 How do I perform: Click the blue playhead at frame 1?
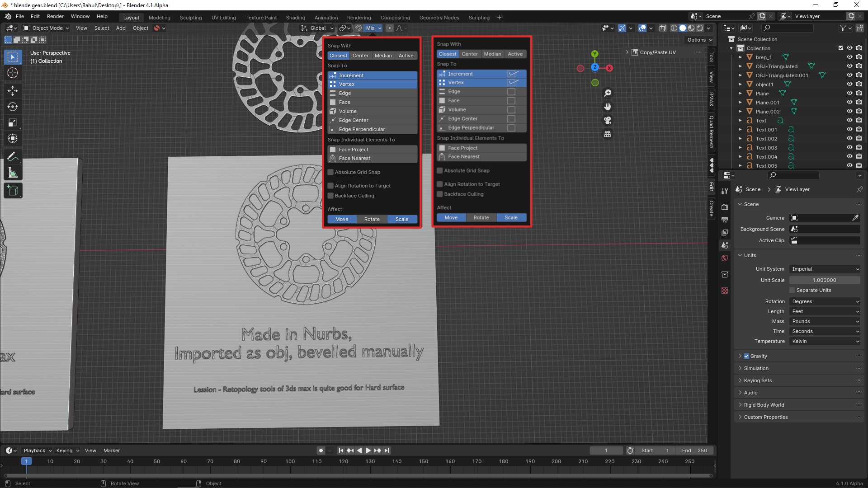26,461
